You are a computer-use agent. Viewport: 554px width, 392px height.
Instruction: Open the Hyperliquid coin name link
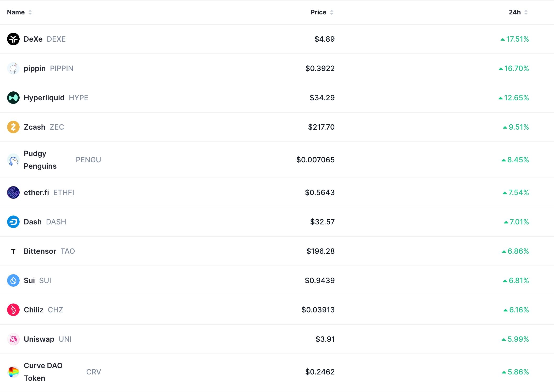click(x=44, y=98)
